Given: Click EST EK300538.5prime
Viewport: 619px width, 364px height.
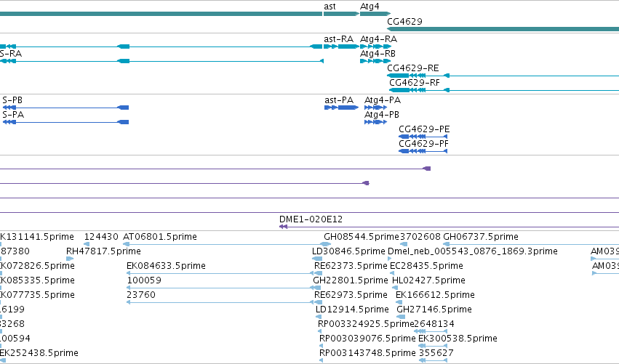Looking at the screenshot, I should tap(458, 339).
